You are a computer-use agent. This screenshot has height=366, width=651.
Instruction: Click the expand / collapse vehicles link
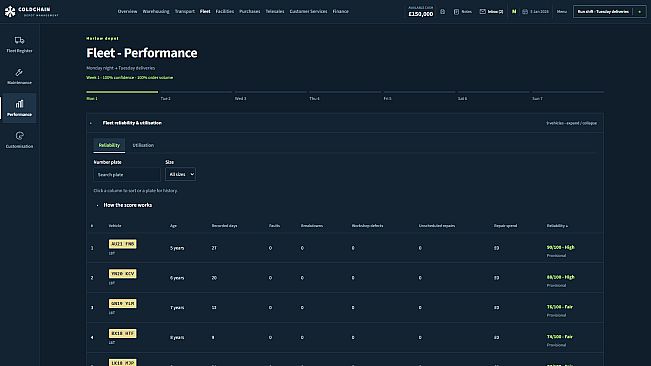click(x=571, y=123)
